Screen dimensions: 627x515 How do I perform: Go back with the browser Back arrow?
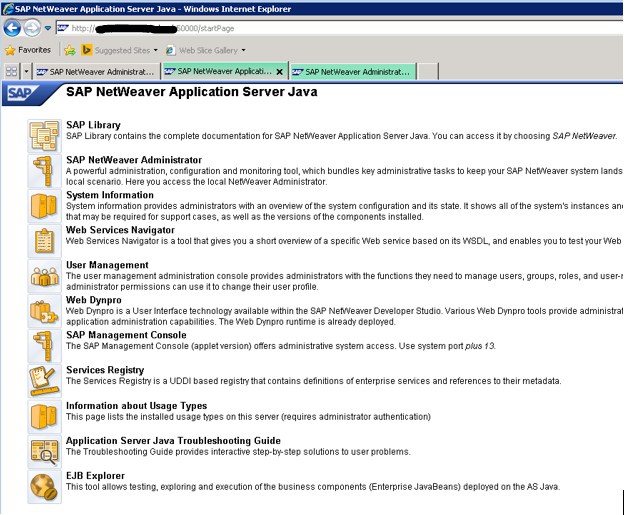(12, 28)
